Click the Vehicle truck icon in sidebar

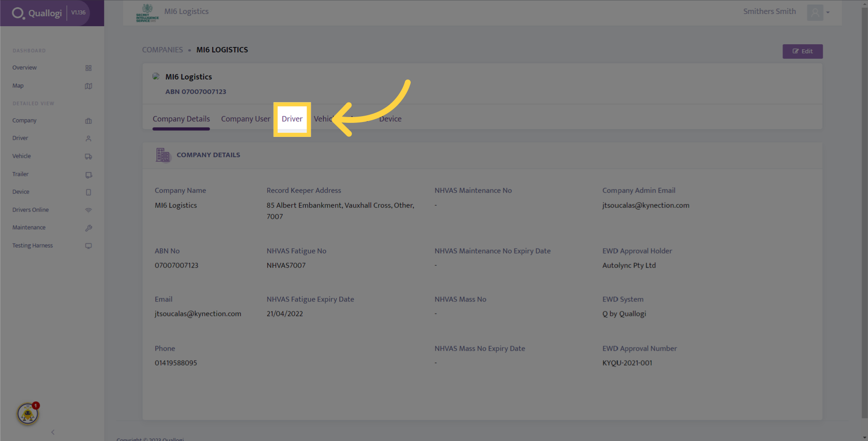click(88, 157)
